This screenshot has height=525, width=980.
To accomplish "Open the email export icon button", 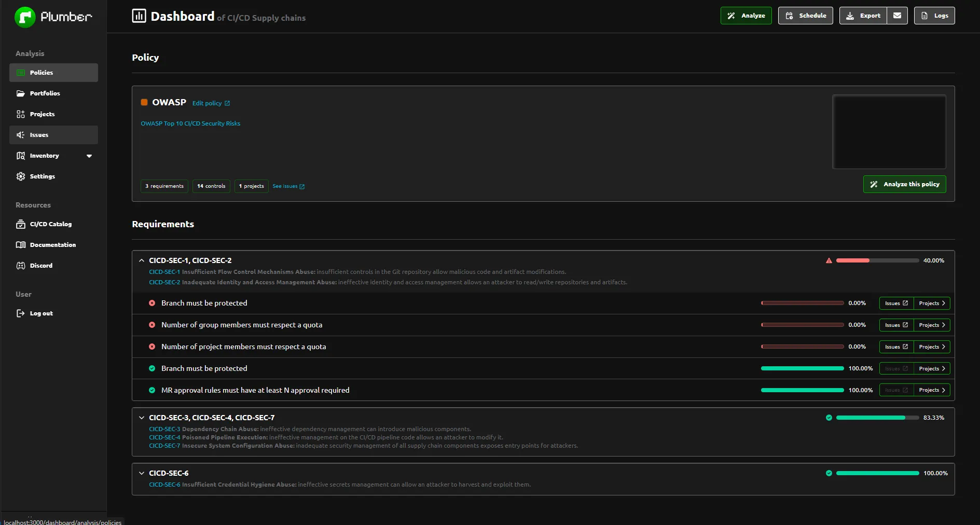I will [x=897, y=16].
